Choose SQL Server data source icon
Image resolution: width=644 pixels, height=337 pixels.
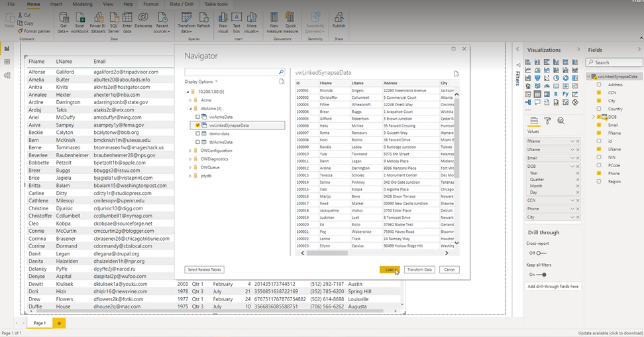point(114,23)
